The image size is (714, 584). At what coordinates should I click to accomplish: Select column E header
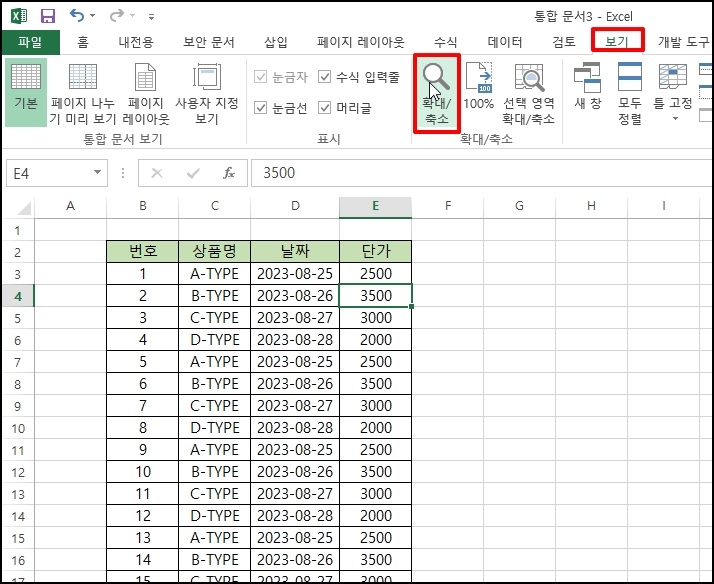pos(376,206)
